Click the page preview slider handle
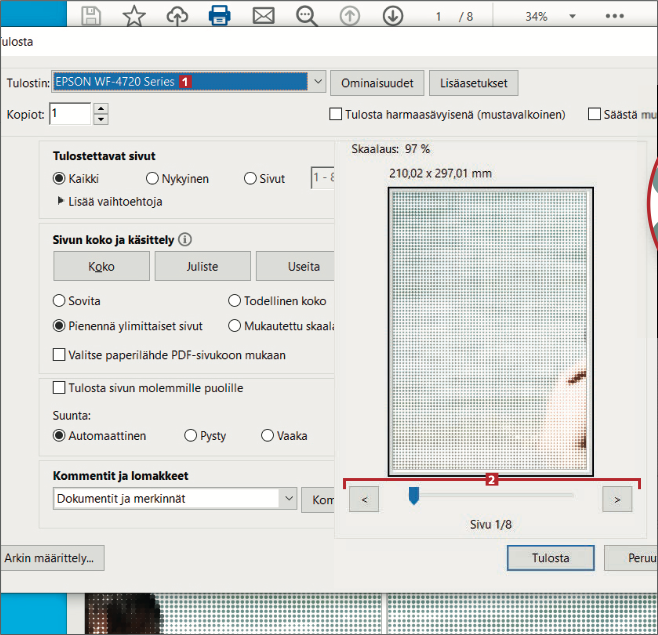 (x=413, y=496)
